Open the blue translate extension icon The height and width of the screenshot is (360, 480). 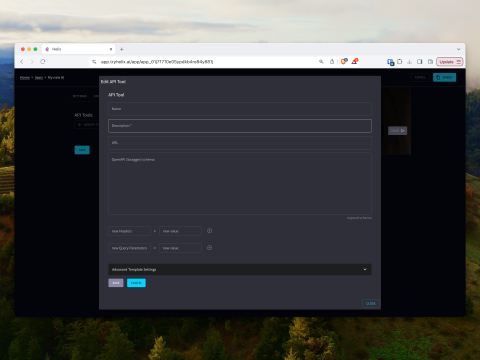click(x=390, y=62)
